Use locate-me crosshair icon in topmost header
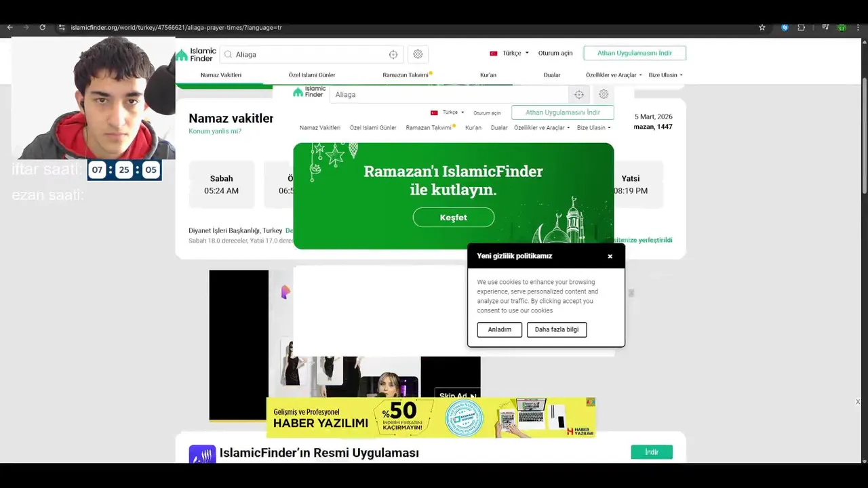The height and width of the screenshot is (488, 868). pos(393,54)
